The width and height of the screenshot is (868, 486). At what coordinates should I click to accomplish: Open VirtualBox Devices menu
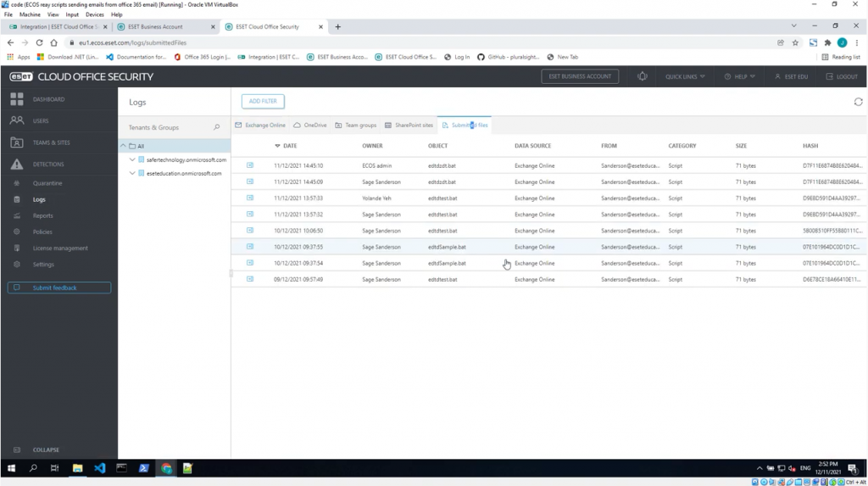tap(94, 14)
